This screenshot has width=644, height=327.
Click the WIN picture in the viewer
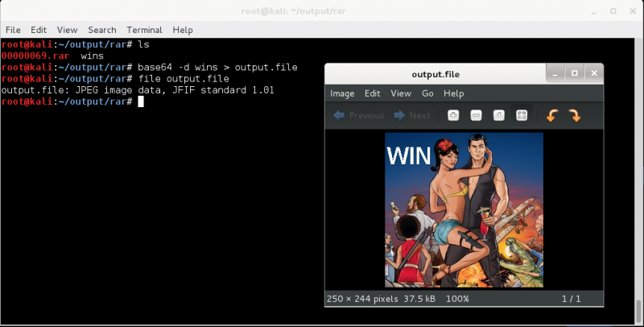[464, 210]
